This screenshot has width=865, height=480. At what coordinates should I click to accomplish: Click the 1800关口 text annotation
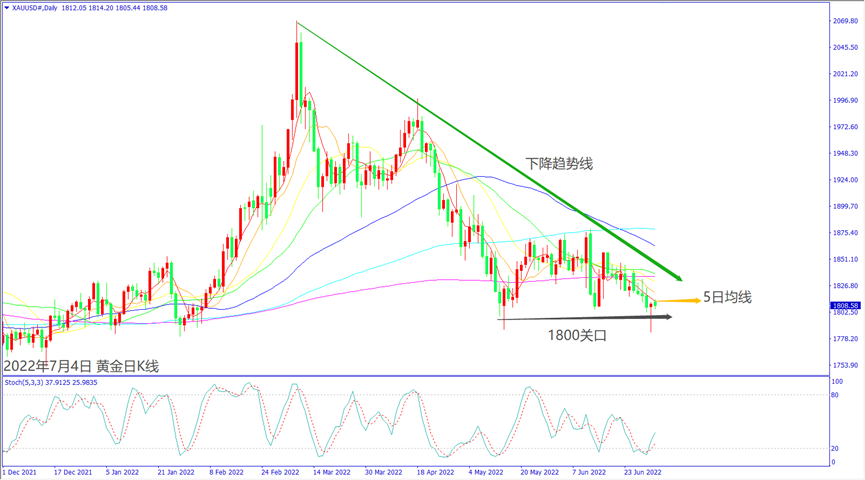[x=578, y=336]
